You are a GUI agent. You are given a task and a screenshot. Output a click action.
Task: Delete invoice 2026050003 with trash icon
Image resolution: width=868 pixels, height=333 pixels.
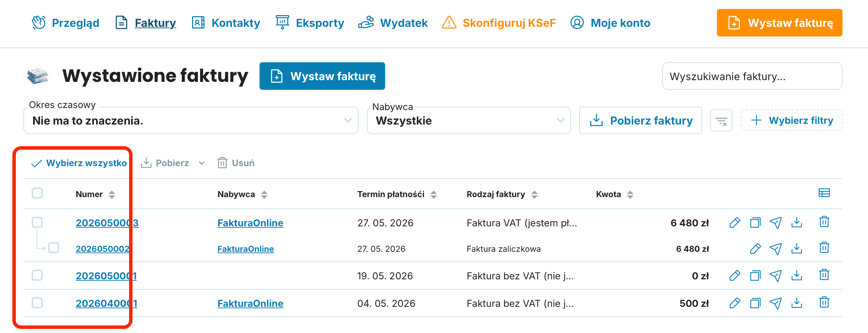coord(824,222)
